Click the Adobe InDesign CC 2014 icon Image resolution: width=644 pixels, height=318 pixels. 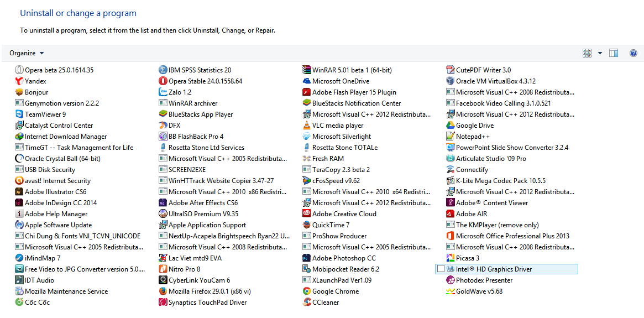[19, 203]
